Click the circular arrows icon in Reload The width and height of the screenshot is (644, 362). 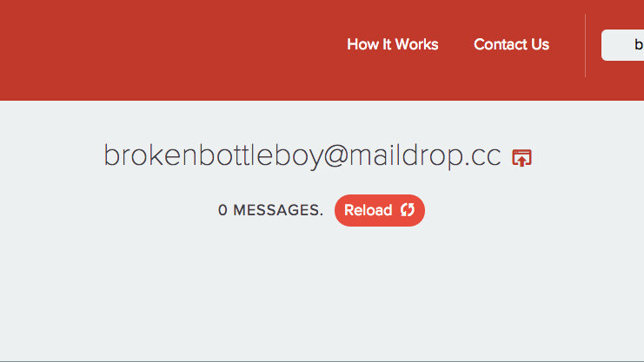click(408, 210)
